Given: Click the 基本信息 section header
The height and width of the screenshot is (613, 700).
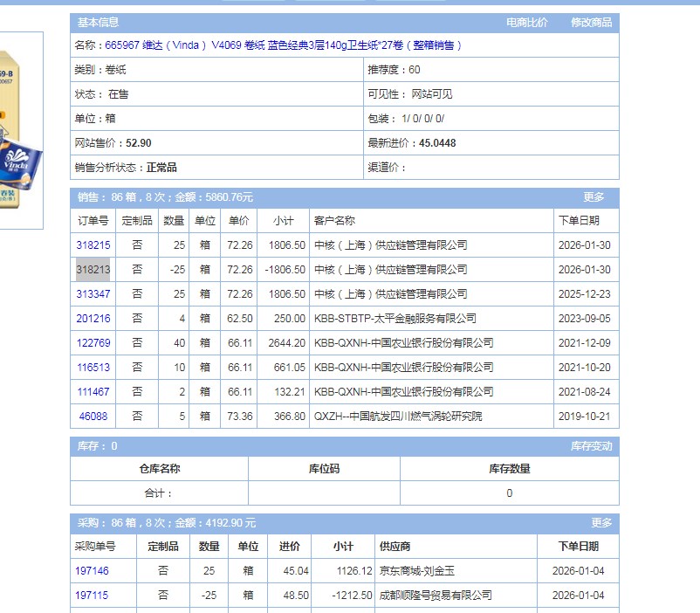Looking at the screenshot, I should (x=98, y=23).
